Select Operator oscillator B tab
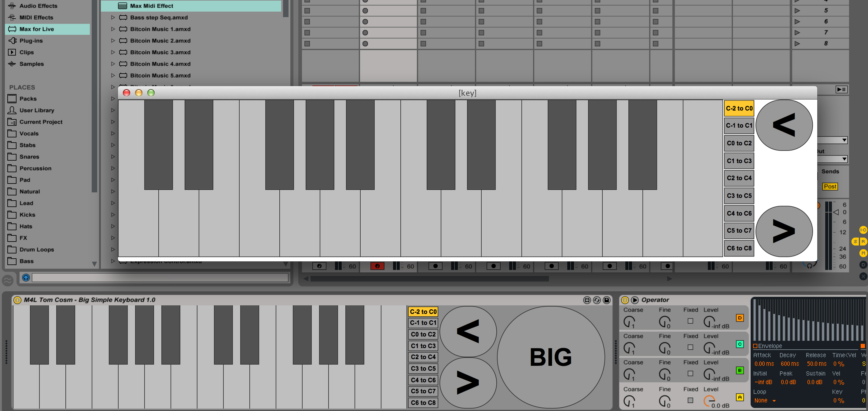The height and width of the screenshot is (411, 868). click(740, 371)
